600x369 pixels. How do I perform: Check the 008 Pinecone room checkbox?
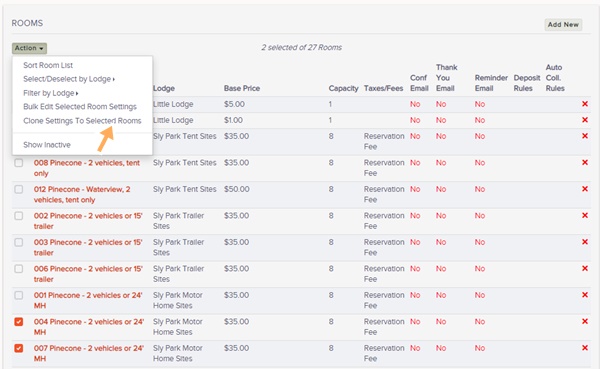click(18, 163)
